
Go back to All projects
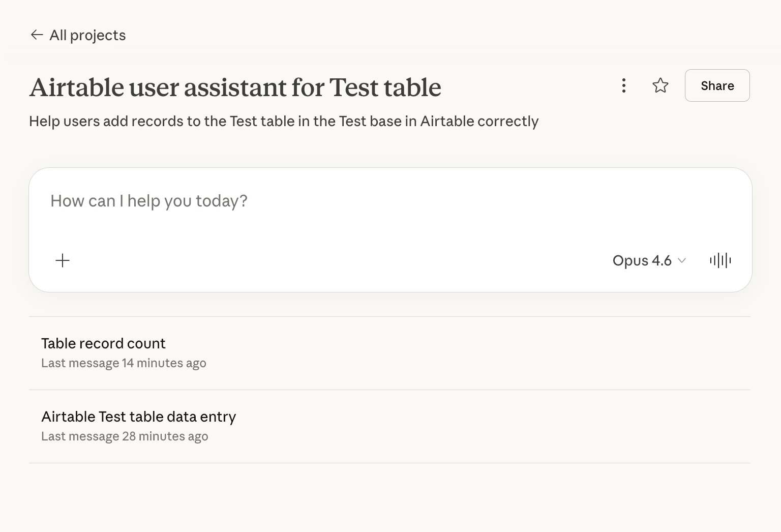[87, 35]
